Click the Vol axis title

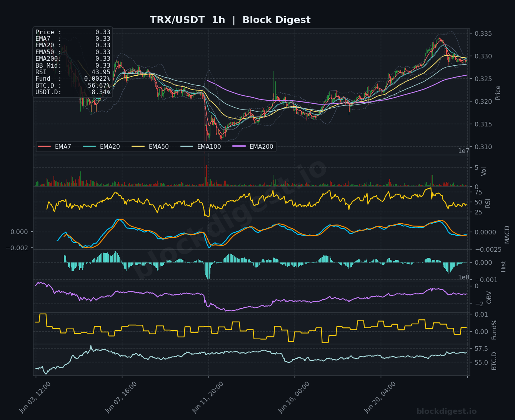click(484, 171)
